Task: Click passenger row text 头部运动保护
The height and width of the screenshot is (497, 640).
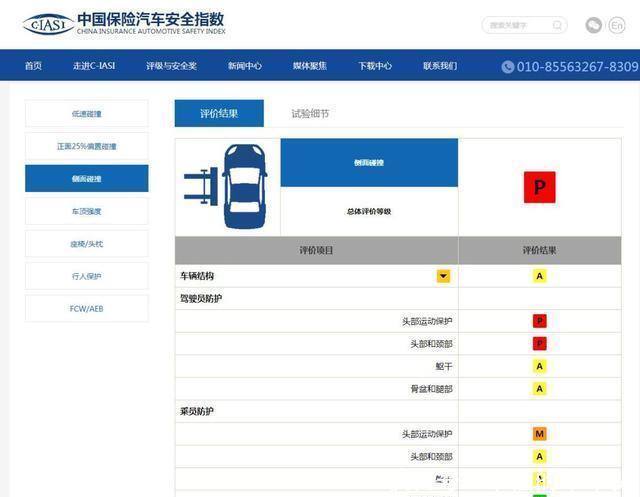Action: coord(427,434)
